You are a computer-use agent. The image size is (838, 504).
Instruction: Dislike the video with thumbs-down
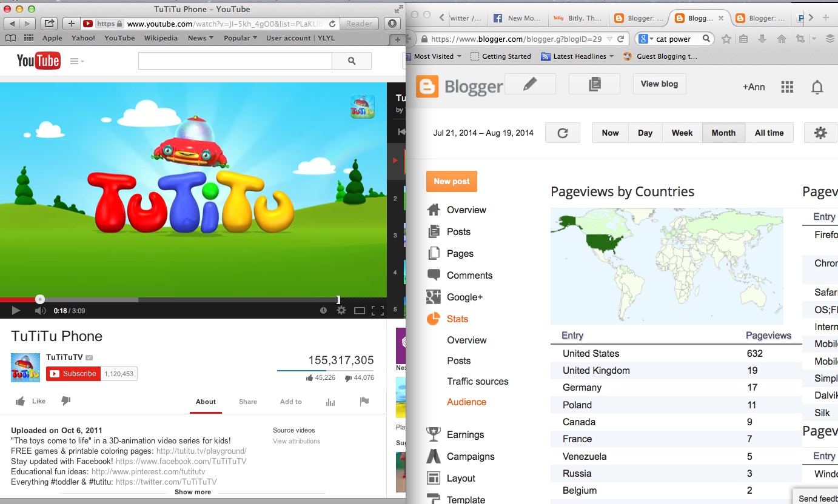pyautogui.click(x=66, y=401)
